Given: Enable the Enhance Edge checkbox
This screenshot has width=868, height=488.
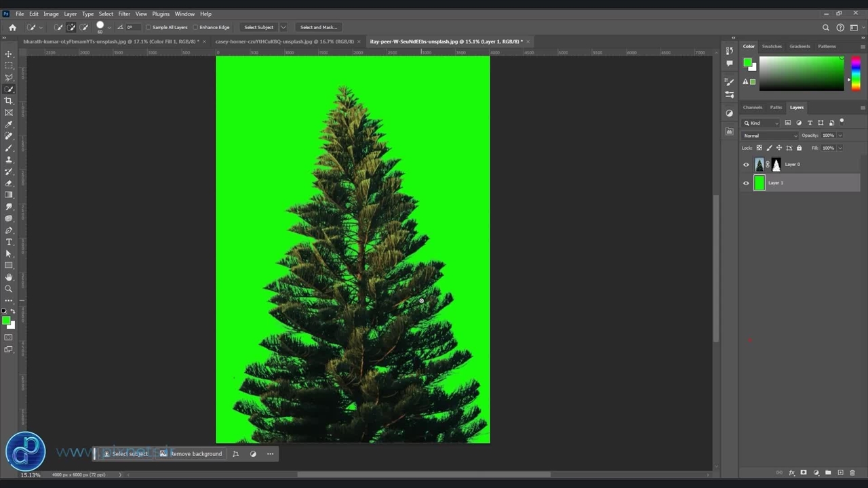Looking at the screenshot, I should pyautogui.click(x=195, y=28).
